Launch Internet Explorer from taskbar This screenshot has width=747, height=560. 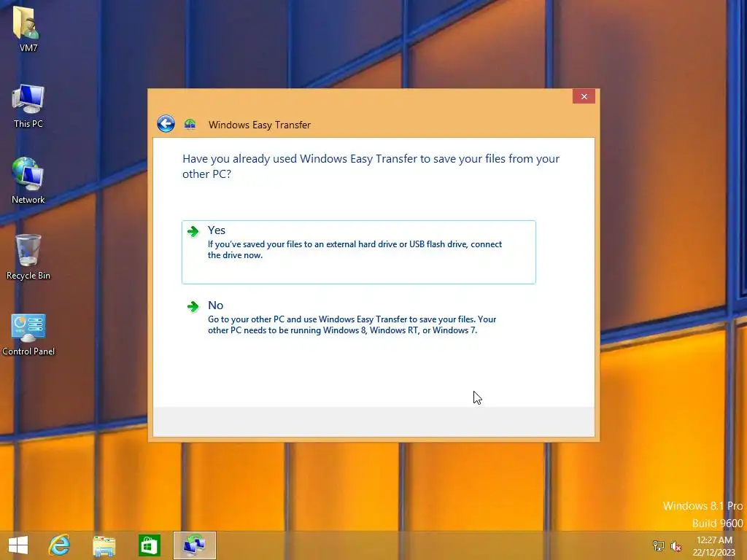point(60,545)
